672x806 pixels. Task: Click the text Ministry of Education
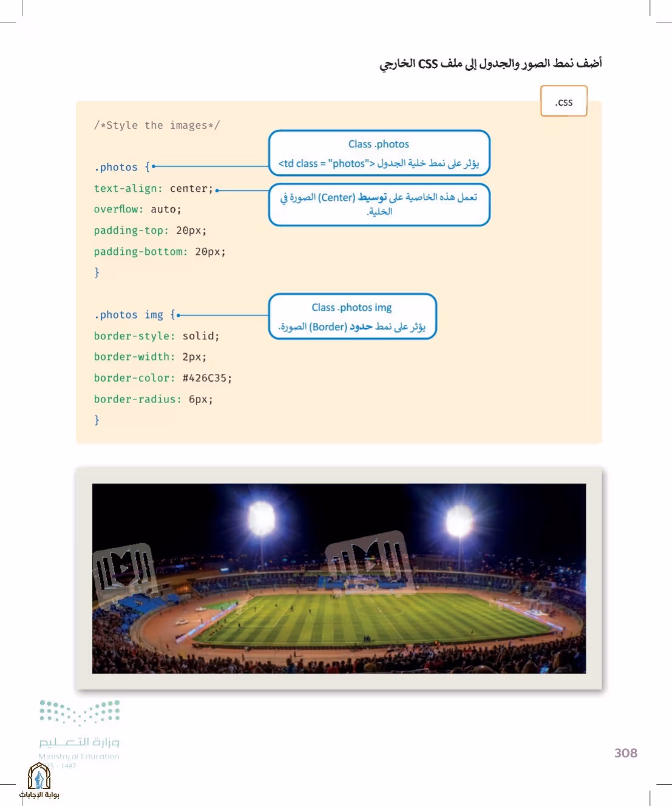[79, 756]
